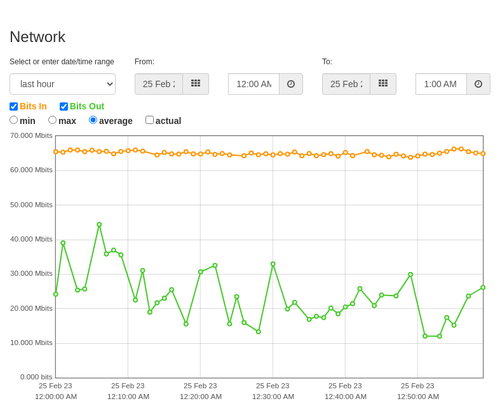Click 'Select or enter date/time range' label
This screenshot has height=403, width=500.
(62, 62)
